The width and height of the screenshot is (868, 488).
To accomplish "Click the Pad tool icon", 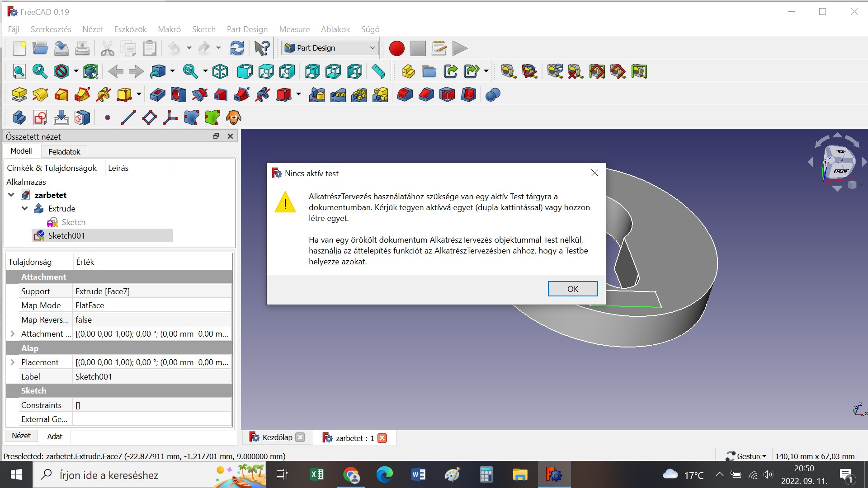I will [19, 94].
